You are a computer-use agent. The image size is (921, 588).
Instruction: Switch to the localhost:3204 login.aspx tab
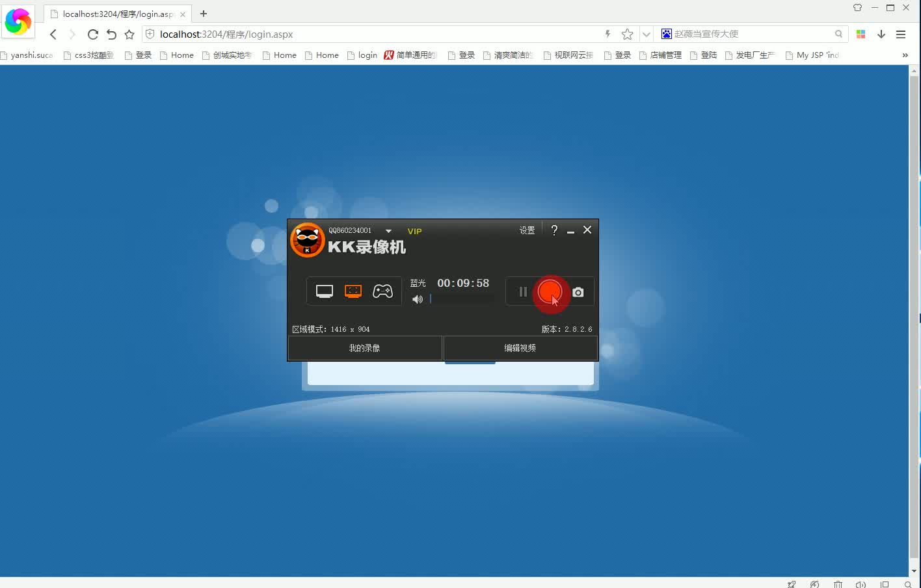pos(117,14)
